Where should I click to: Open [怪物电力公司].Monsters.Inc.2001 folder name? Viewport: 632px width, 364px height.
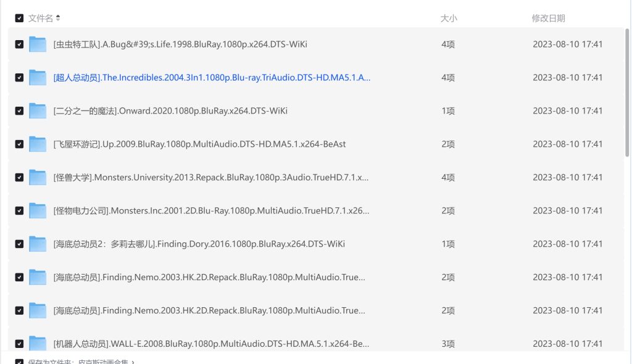coord(211,210)
